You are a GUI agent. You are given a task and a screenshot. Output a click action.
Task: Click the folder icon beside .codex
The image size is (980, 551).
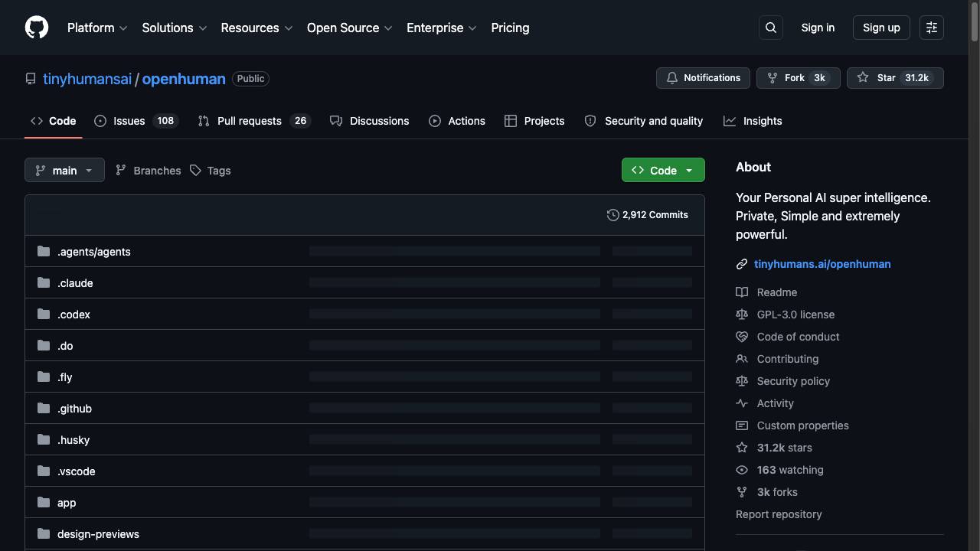click(44, 314)
